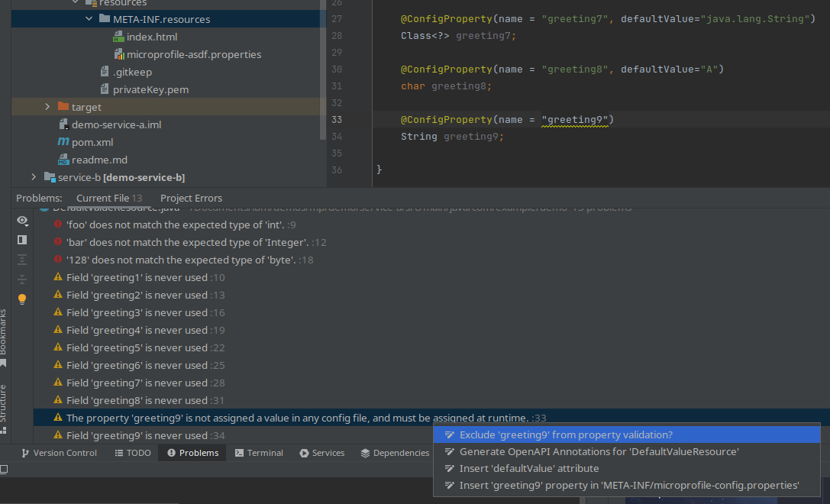Toggle the Open Editor Preview icon
This screenshot has height=504, width=830.
[x=22, y=239]
